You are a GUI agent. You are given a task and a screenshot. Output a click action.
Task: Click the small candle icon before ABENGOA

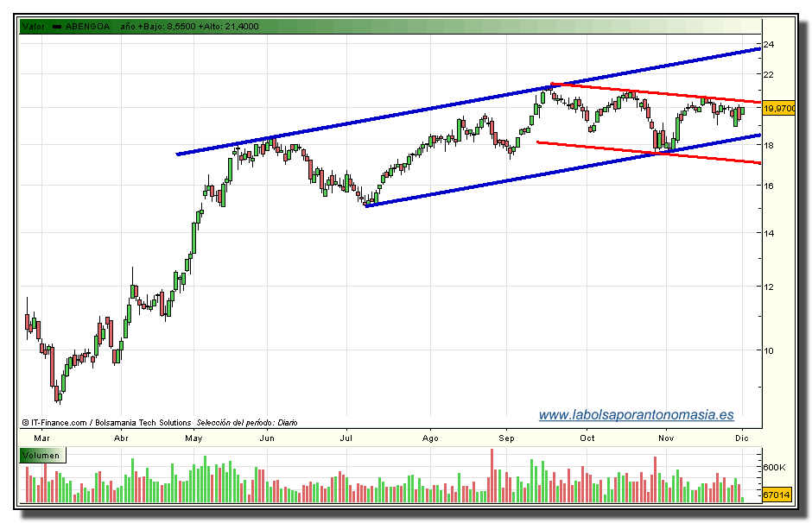tap(57, 27)
